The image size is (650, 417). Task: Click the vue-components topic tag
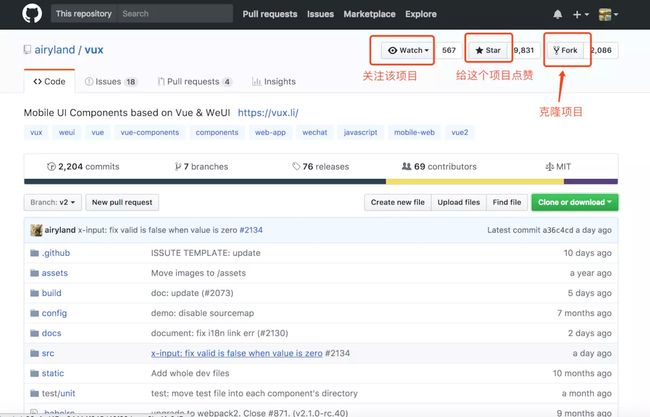click(150, 132)
